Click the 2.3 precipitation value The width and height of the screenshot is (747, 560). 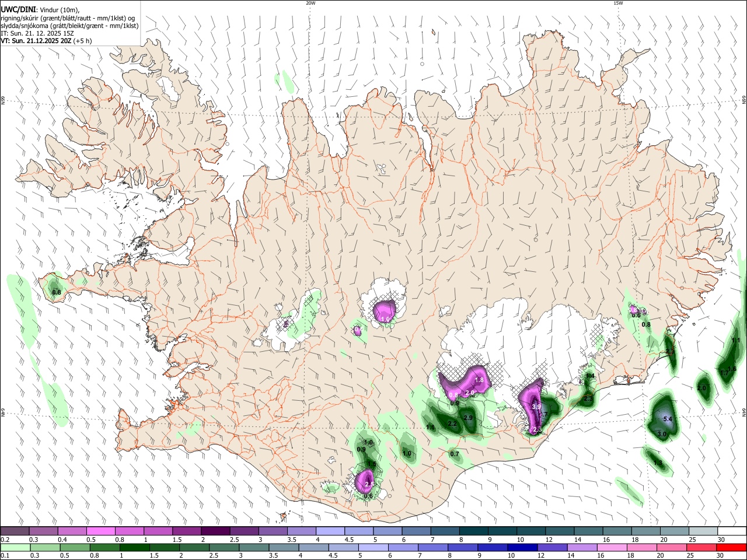pos(588,399)
